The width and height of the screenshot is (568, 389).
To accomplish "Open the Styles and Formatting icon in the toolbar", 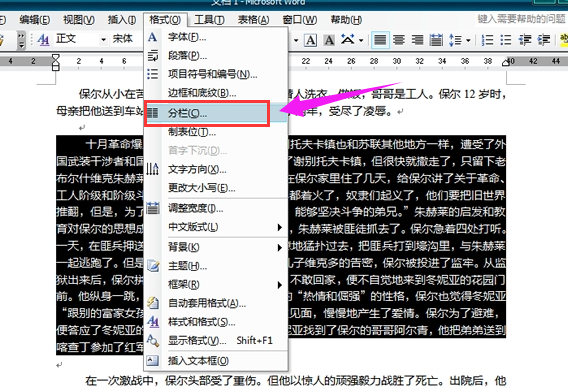I will (x=43, y=39).
